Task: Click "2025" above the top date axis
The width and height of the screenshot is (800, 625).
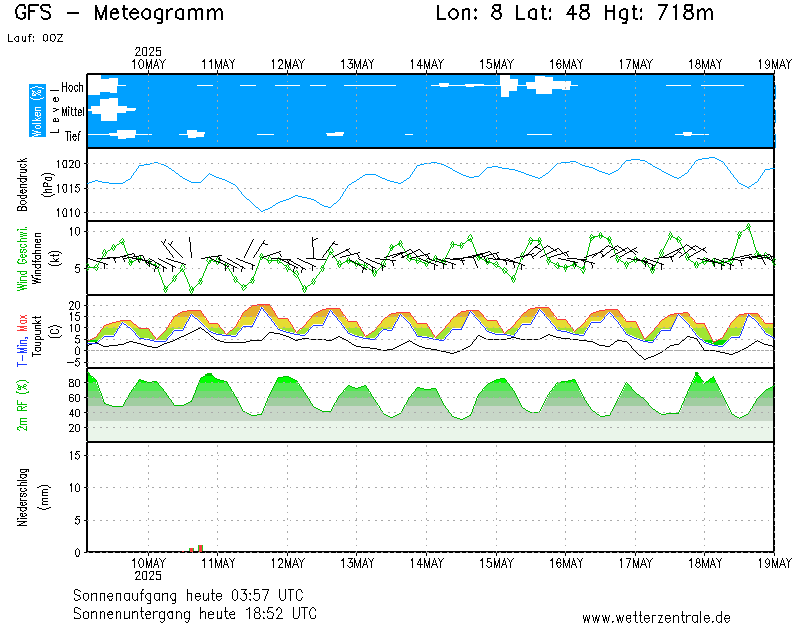Action: [x=148, y=52]
